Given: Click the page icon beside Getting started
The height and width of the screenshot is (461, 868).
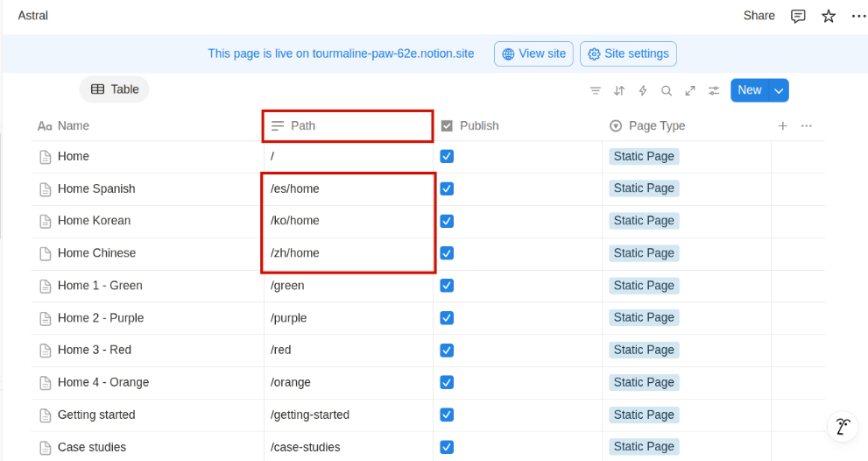Looking at the screenshot, I should [46, 415].
